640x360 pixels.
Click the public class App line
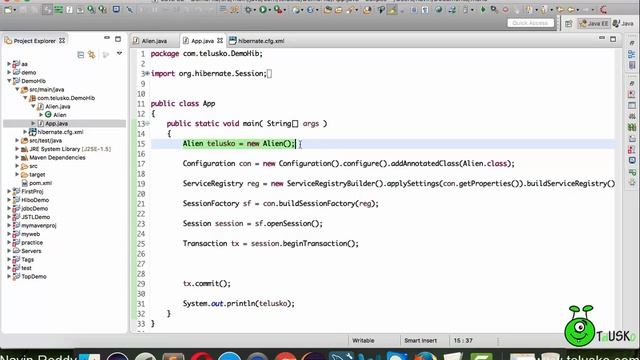pos(183,104)
